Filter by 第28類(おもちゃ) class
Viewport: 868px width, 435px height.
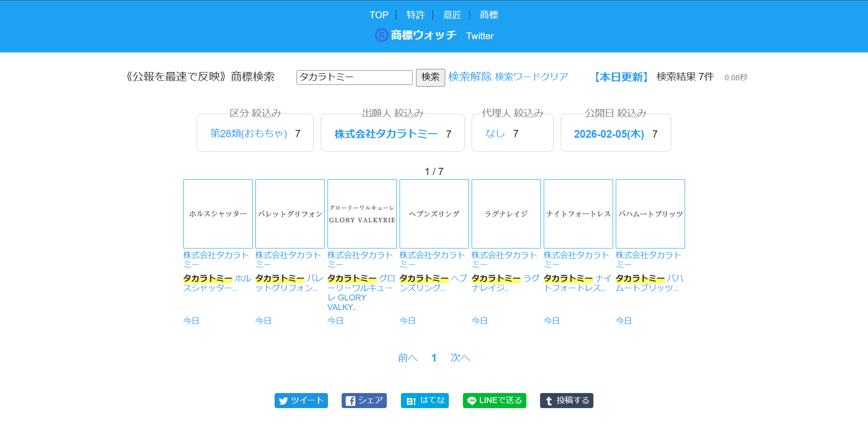[x=249, y=134]
